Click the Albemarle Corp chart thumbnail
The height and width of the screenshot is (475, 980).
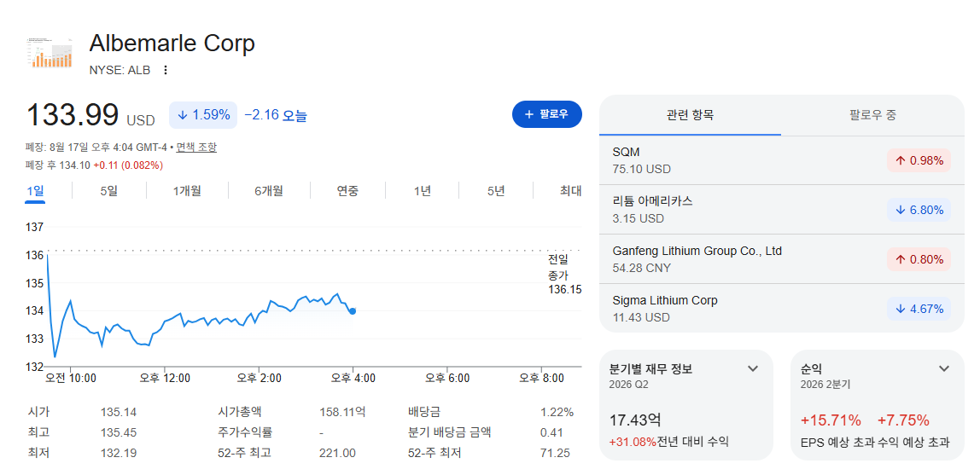tap(50, 52)
